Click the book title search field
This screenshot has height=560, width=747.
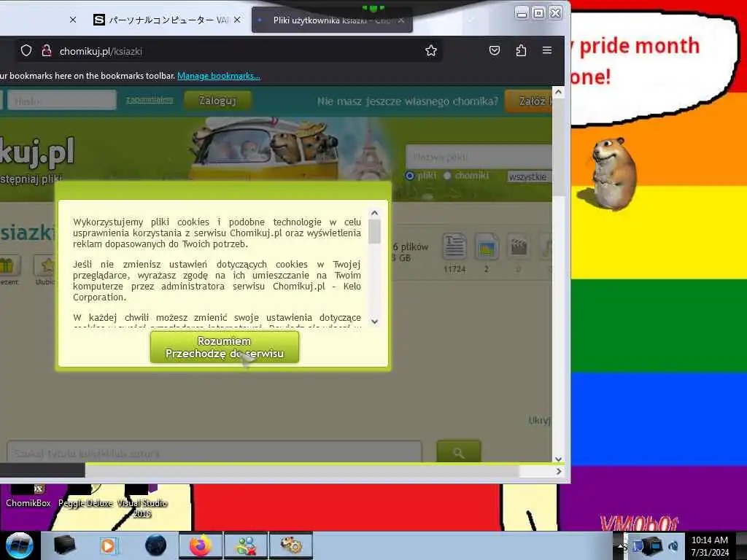coord(214,452)
